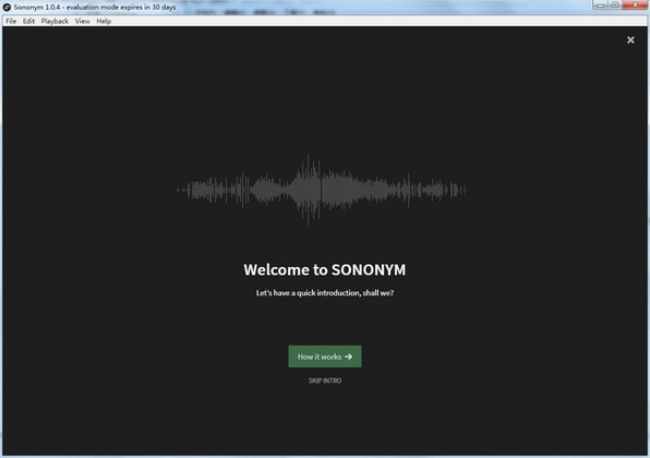The height and width of the screenshot is (458, 650).
Task: Open the Help menu
Action: [104, 21]
